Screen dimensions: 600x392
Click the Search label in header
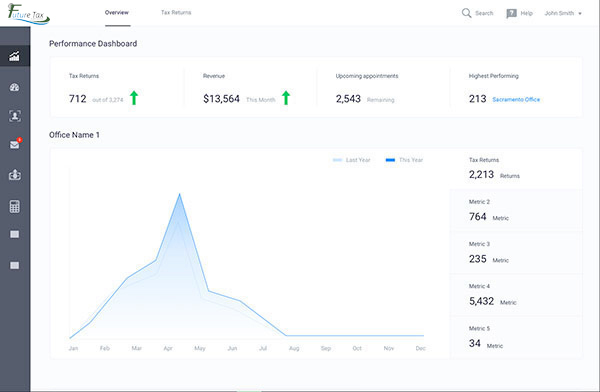tap(484, 13)
